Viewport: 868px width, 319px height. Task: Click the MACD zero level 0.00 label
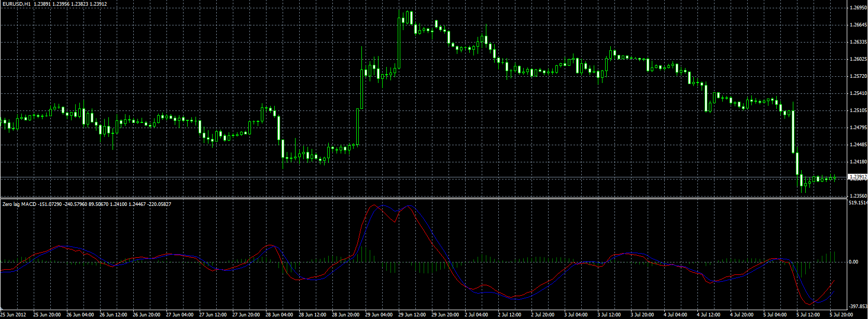(853, 262)
